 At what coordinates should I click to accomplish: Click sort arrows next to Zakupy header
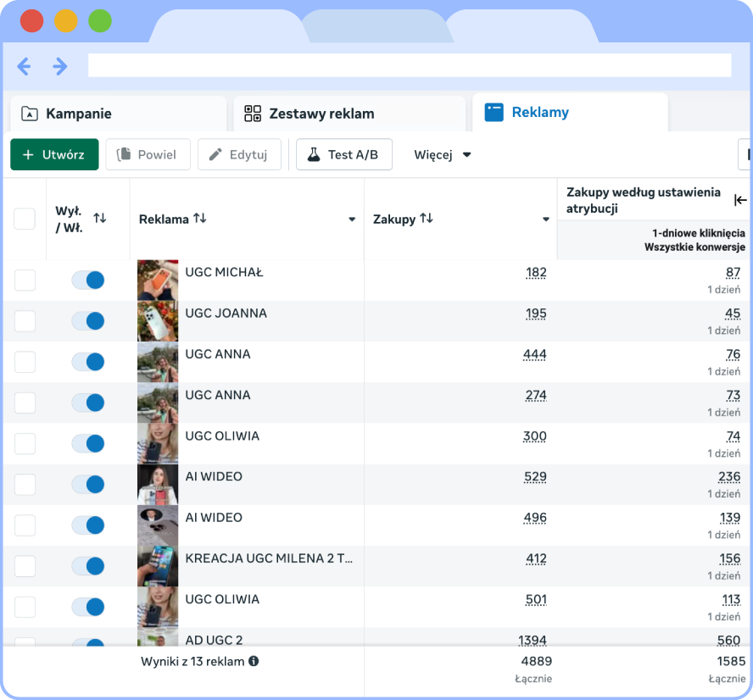coord(427,219)
